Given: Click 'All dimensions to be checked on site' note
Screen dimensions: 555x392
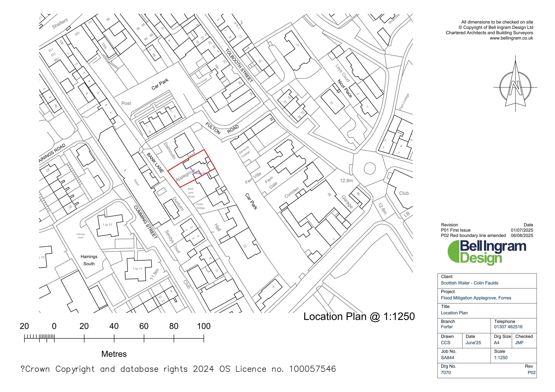Looking at the screenshot, I should pyautogui.click(x=497, y=22).
